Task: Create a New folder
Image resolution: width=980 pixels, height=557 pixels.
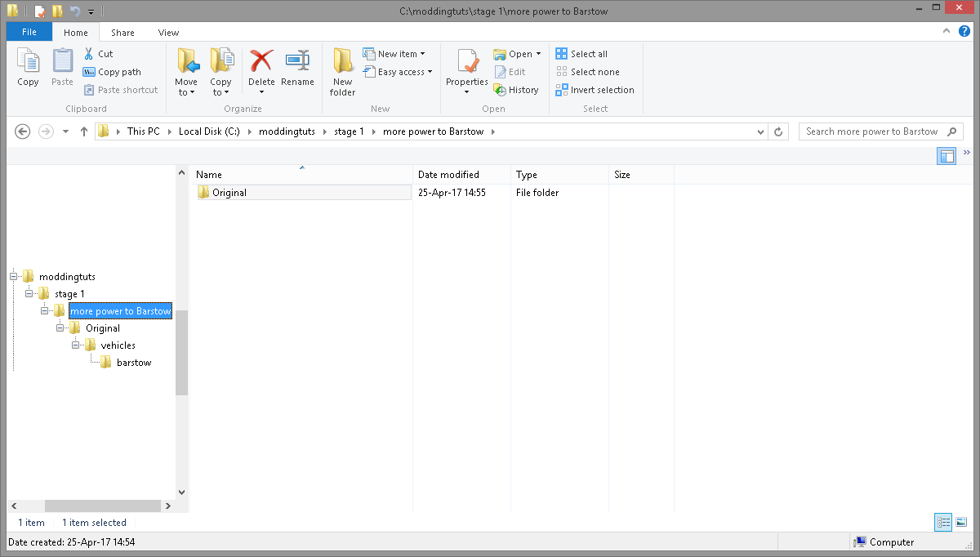Action: [343, 72]
